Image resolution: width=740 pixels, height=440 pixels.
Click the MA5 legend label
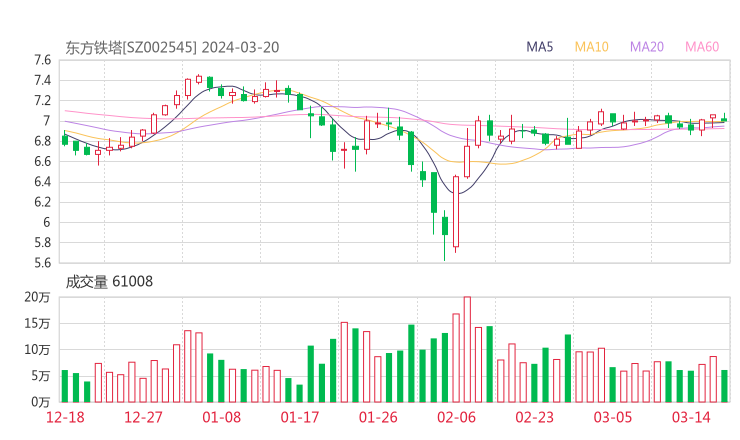tap(539, 47)
